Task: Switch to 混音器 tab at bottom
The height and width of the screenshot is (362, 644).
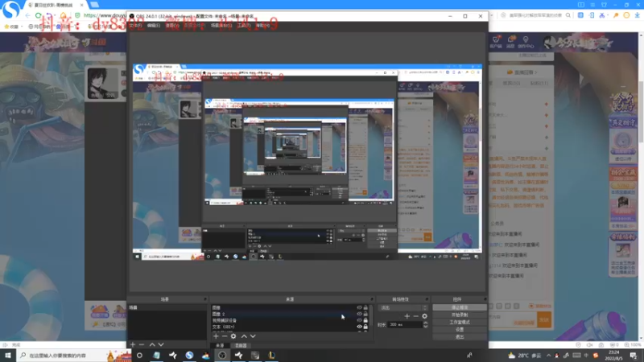Action: click(241, 346)
